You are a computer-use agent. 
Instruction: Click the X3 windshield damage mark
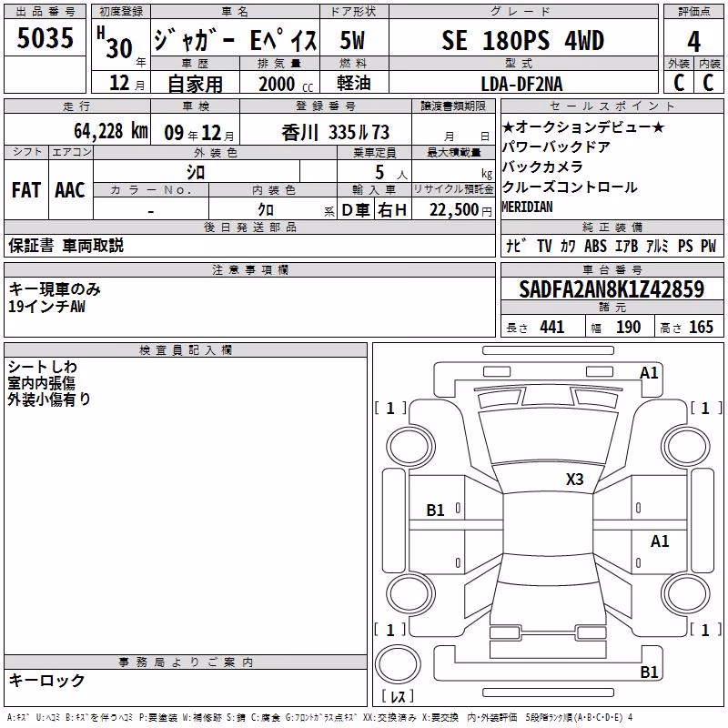pyautogui.click(x=574, y=479)
